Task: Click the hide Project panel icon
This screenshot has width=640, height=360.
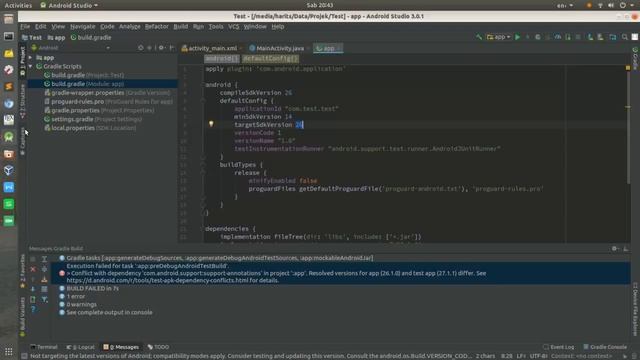Action: (x=172, y=48)
